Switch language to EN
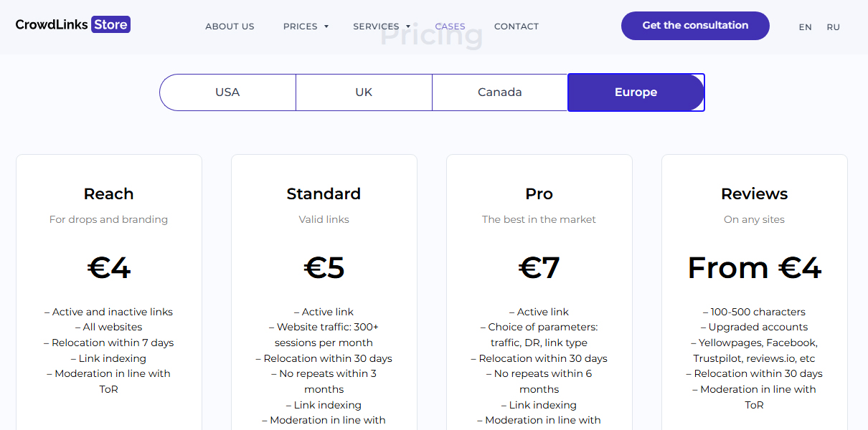Viewport: 868px width, 430px height. 805,27
